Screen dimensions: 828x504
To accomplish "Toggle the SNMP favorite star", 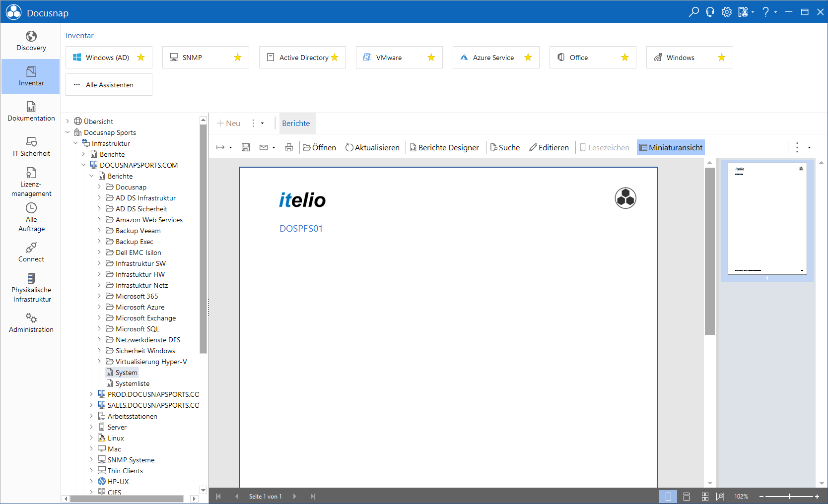I will click(x=238, y=58).
